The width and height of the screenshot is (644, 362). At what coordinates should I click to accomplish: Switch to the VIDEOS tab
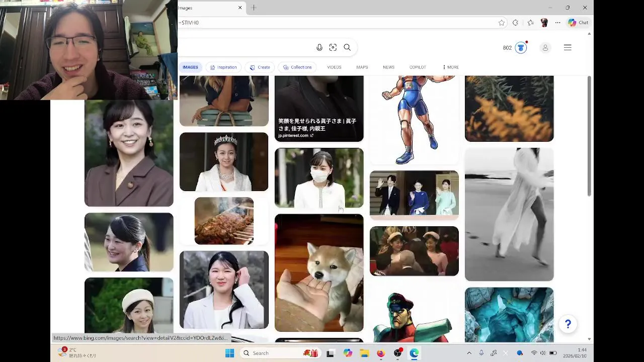point(334,67)
